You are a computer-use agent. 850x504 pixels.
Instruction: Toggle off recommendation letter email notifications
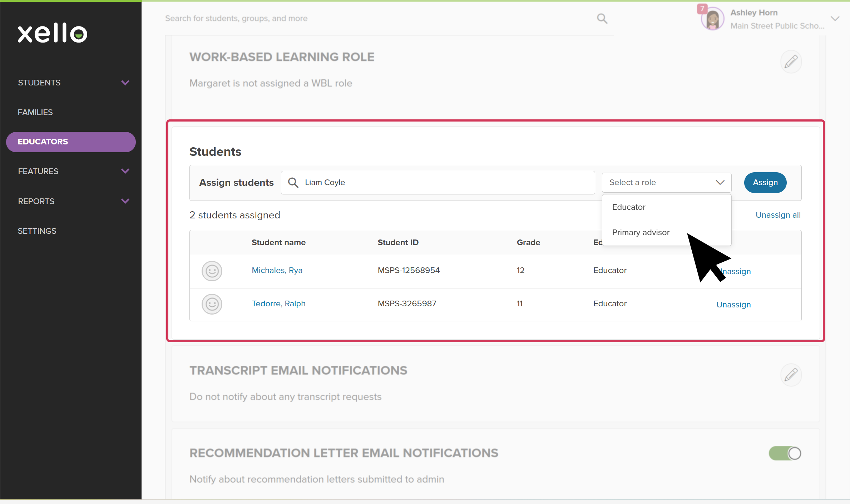785,454
